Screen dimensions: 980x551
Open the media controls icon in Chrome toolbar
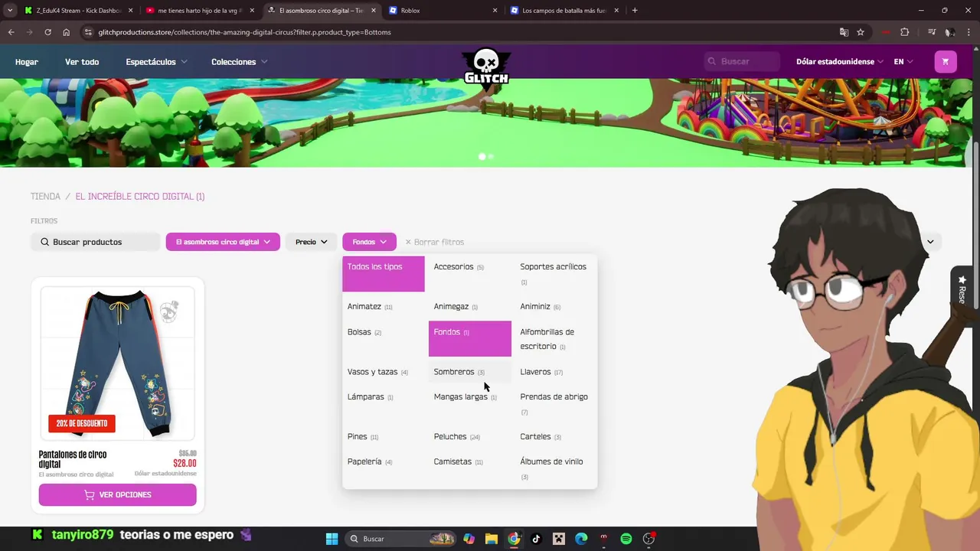pos(931,32)
